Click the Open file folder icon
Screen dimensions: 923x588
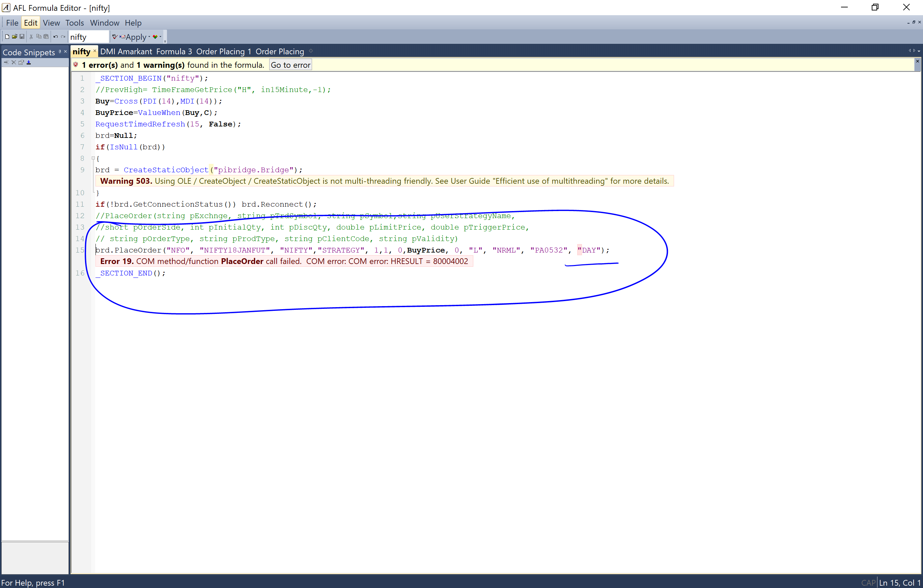(x=15, y=37)
